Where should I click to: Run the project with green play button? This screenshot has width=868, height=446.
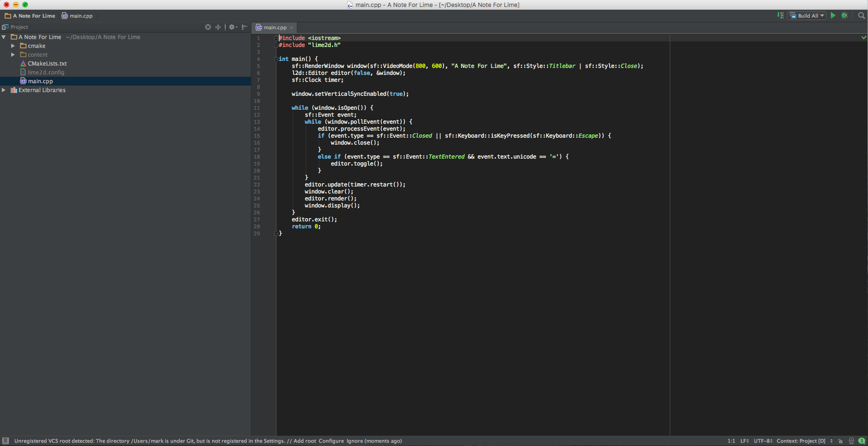[833, 15]
